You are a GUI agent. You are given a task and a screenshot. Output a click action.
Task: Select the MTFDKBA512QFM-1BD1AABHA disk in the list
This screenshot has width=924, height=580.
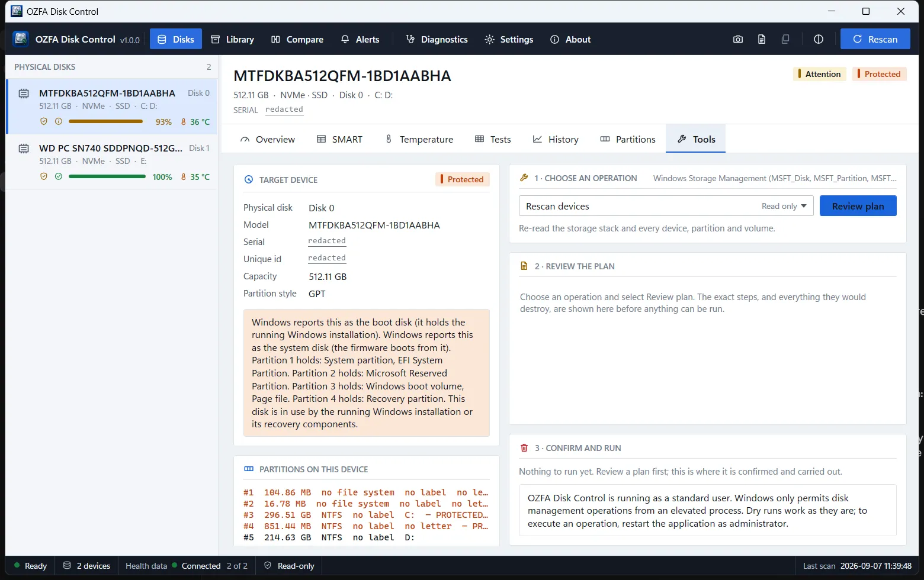pyautogui.click(x=111, y=107)
